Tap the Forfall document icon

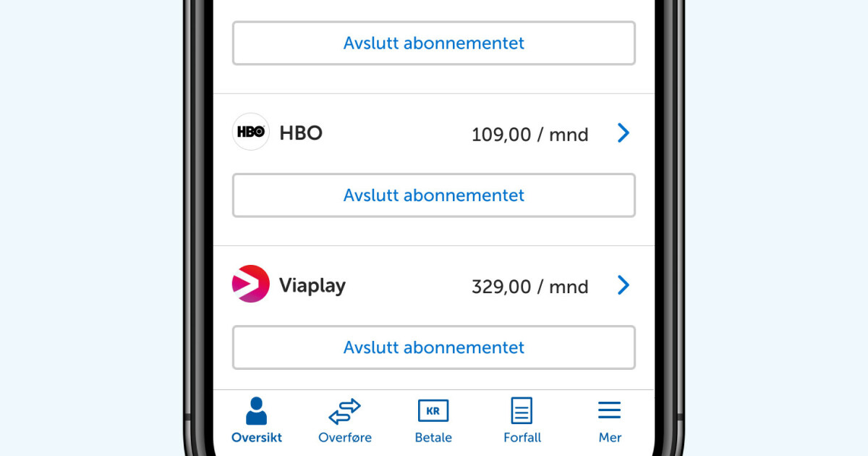[x=522, y=411]
